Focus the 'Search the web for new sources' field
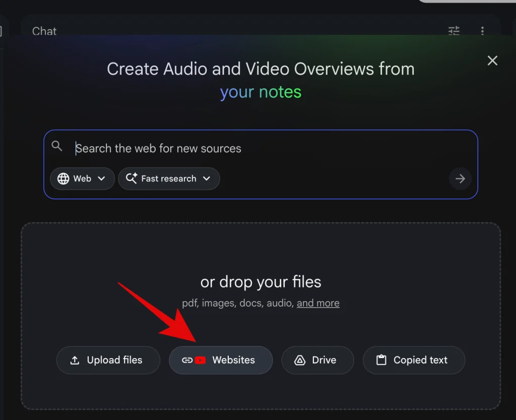Screen dimensions: 516x420 pos(252,149)
